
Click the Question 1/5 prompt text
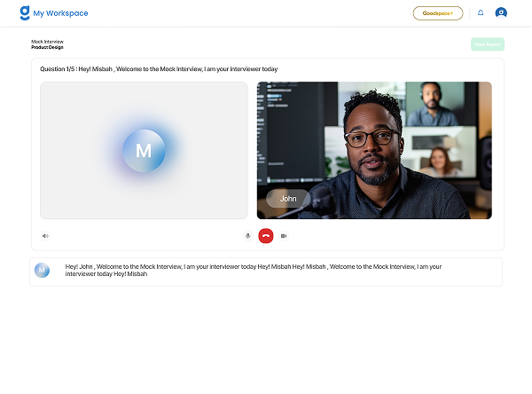pos(159,69)
